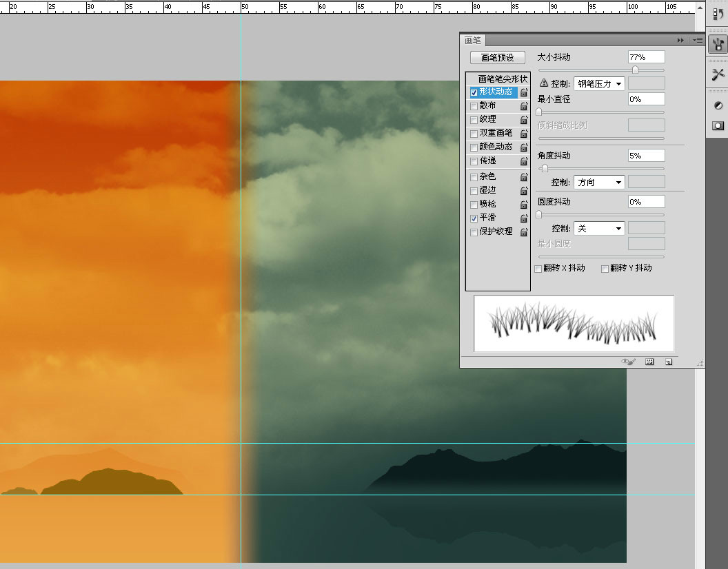This screenshot has height=569, width=728.
Task: Click the 画笔预设 button
Action: tap(498, 58)
